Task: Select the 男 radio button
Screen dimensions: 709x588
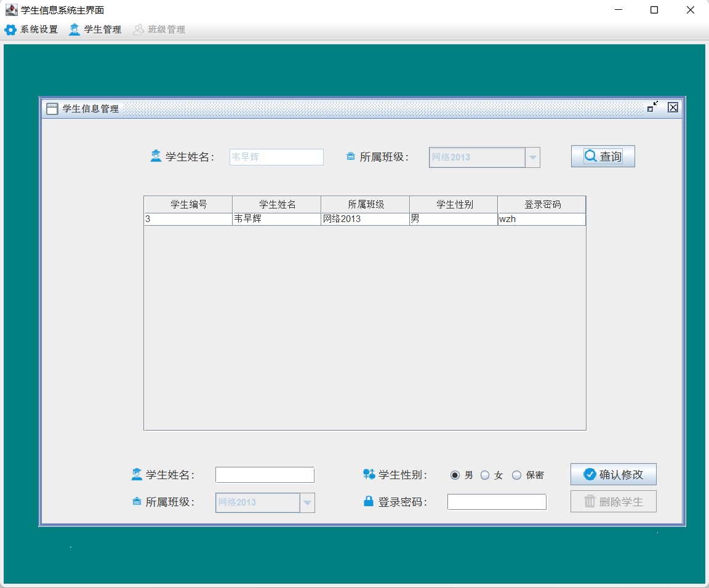Action: pos(455,475)
